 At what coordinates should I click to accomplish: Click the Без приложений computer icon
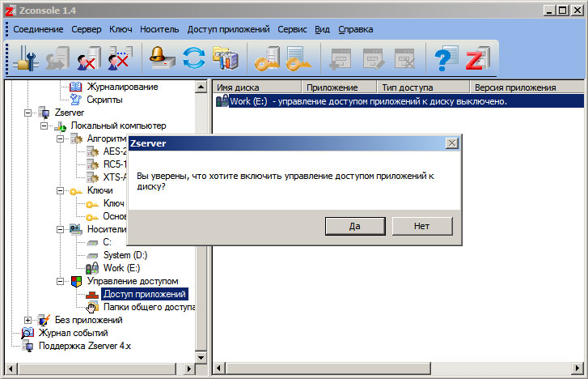(44, 320)
